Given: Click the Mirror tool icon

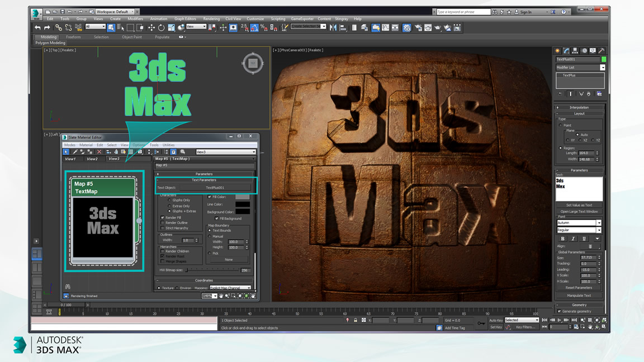Looking at the screenshot, I should [333, 27].
